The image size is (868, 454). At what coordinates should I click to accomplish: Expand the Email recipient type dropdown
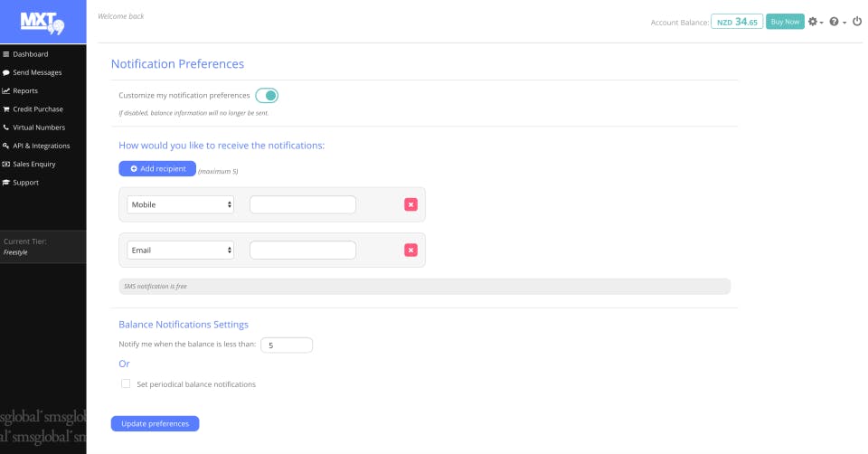(181, 250)
